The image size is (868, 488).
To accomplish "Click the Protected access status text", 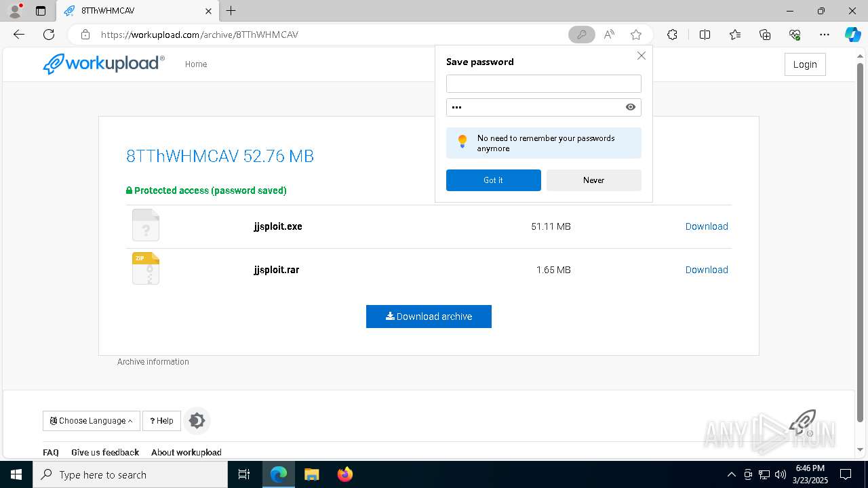I will [206, 190].
